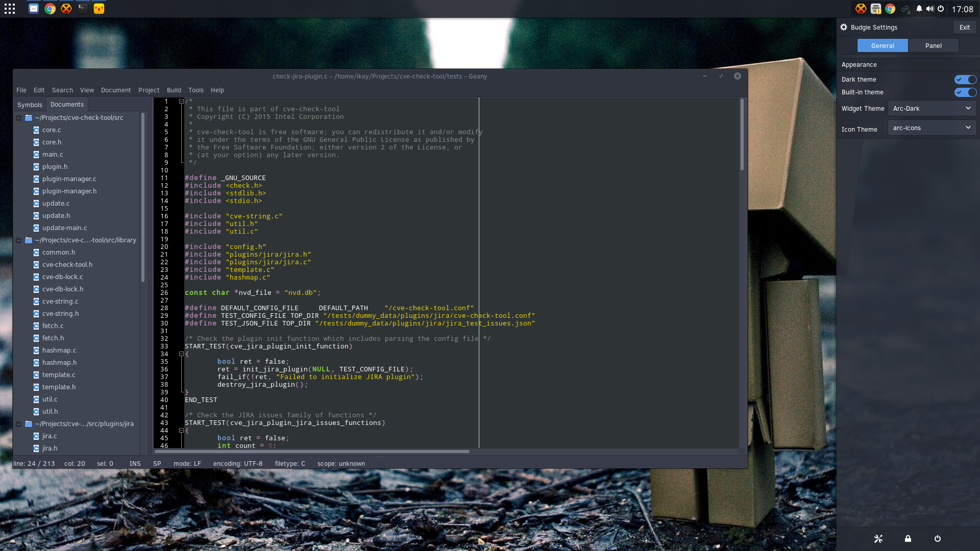The image size is (980, 551).
Task: Toggle the Dark theme switch
Action: pos(965,80)
